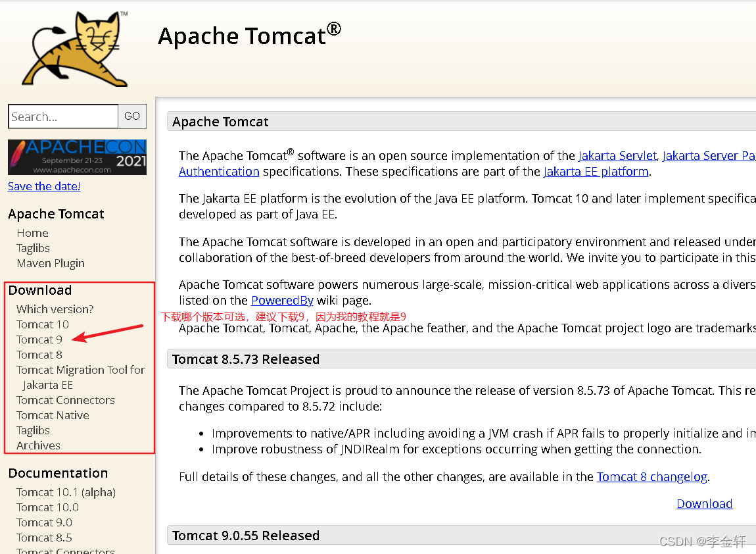Viewport: 756px width, 554px height.
Task: Open the Save the date! link
Action: click(44, 186)
